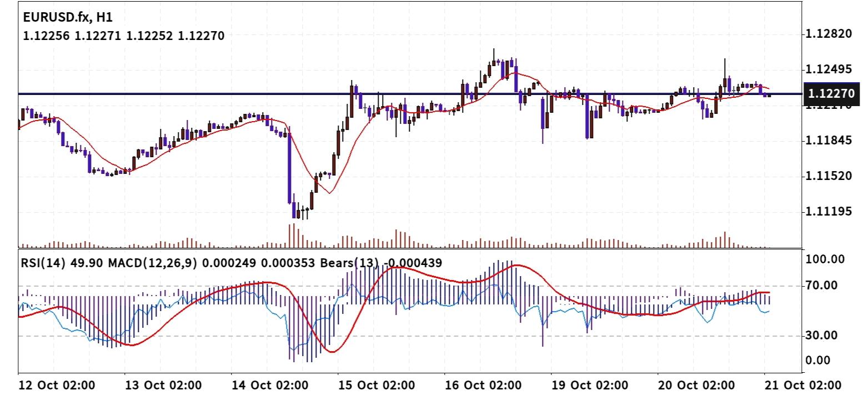Click the EURUSD.fx, H1 chart title
The image size is (868, 400).
(x=68, y=18)
